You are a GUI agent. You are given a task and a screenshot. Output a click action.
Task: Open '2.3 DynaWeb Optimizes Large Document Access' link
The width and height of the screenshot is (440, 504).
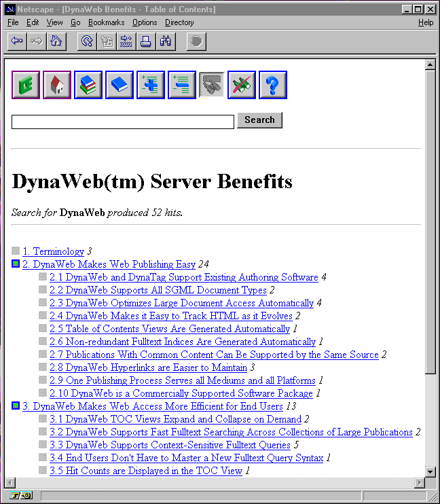coord(181,303)
